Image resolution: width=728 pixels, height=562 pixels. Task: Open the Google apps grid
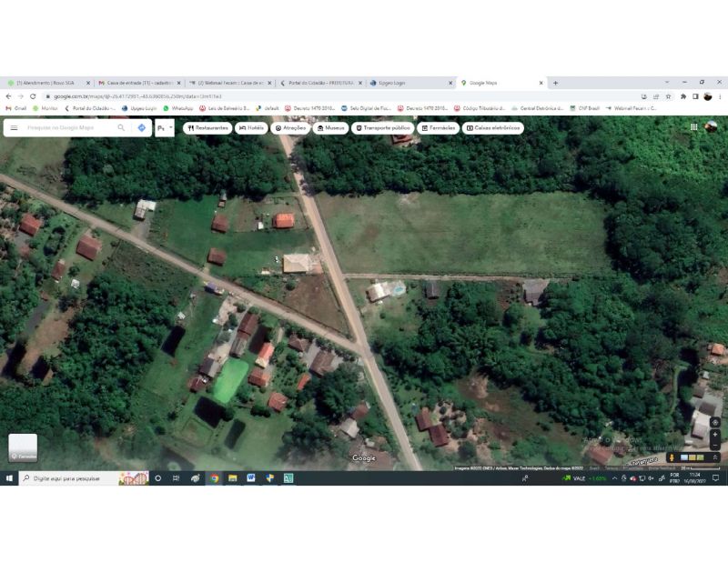click(693, 127)
